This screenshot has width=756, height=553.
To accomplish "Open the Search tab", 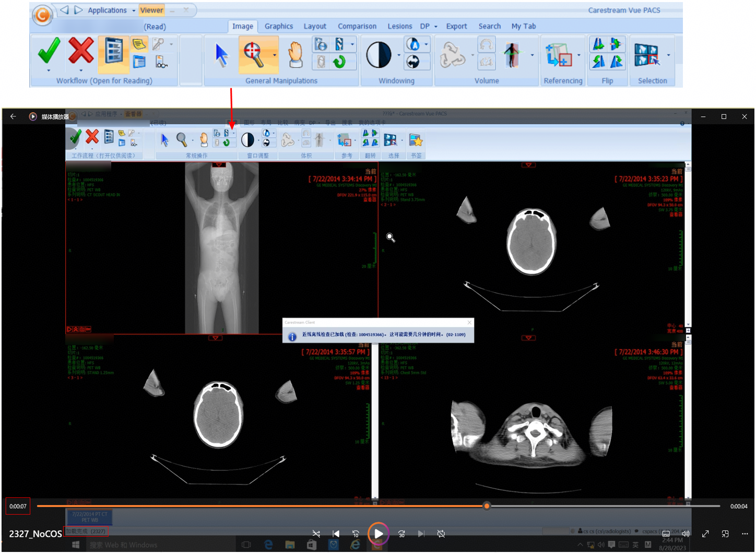I will click(x=490, y=26).
